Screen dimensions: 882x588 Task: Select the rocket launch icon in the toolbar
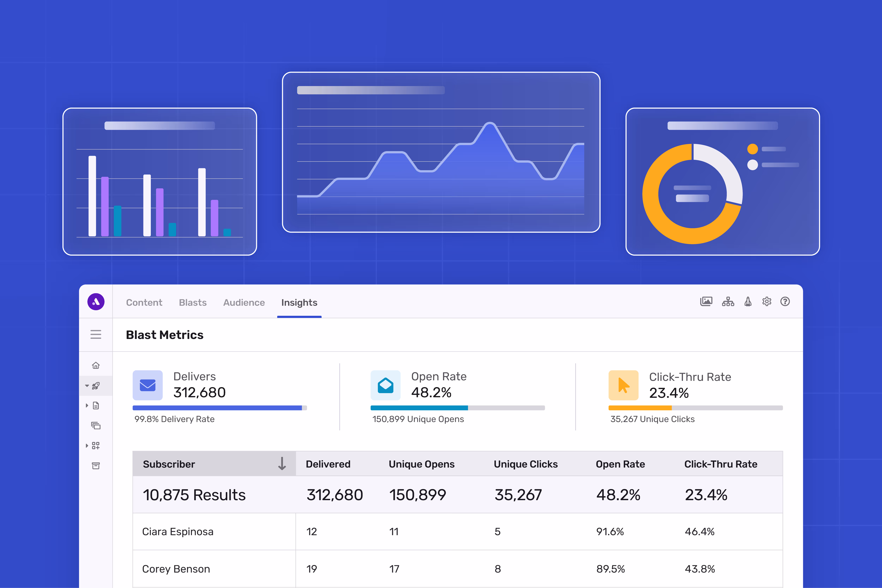pyautogui.click(x=747, y=302)
